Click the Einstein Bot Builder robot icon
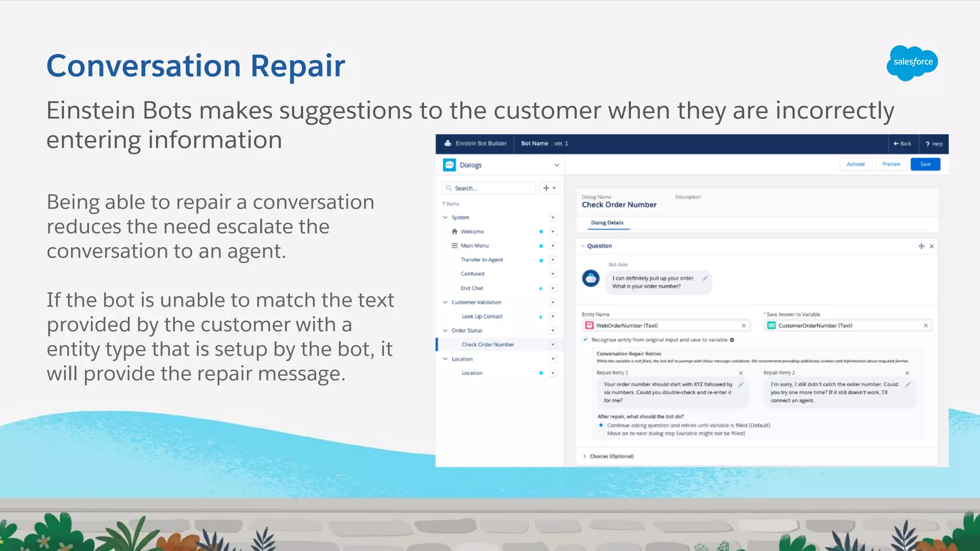 (x=447, y=143)
